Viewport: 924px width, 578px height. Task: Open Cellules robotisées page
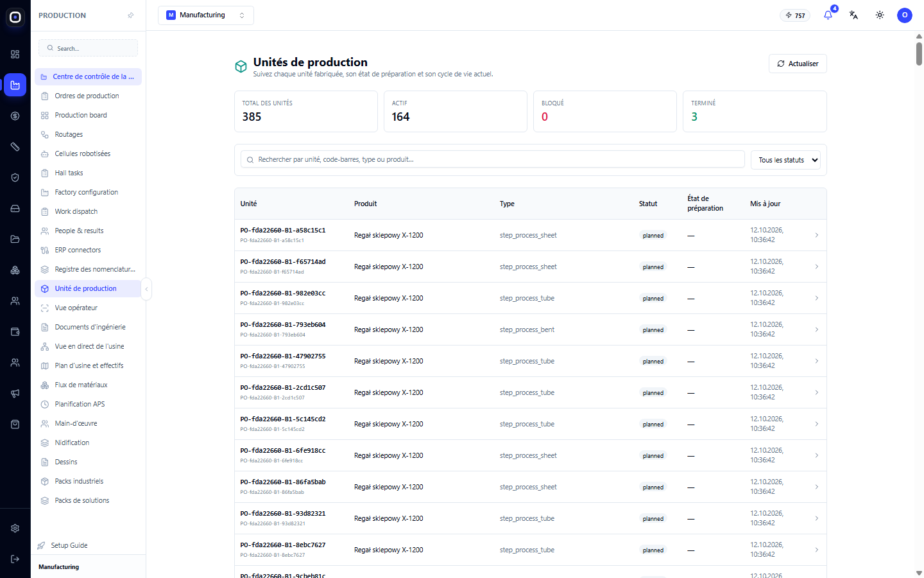[x=88, y=154]
